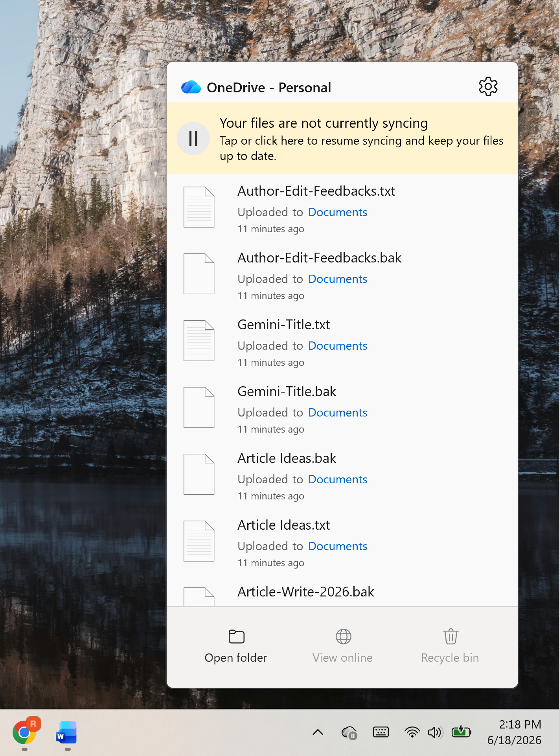
Task: Click the battery charging tray icon
Action: pos(461,732)
